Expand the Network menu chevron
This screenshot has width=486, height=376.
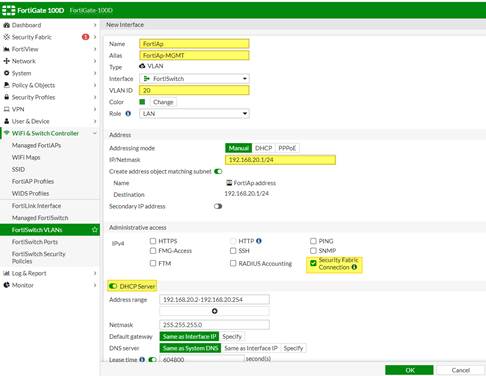(x=95, y=61)
